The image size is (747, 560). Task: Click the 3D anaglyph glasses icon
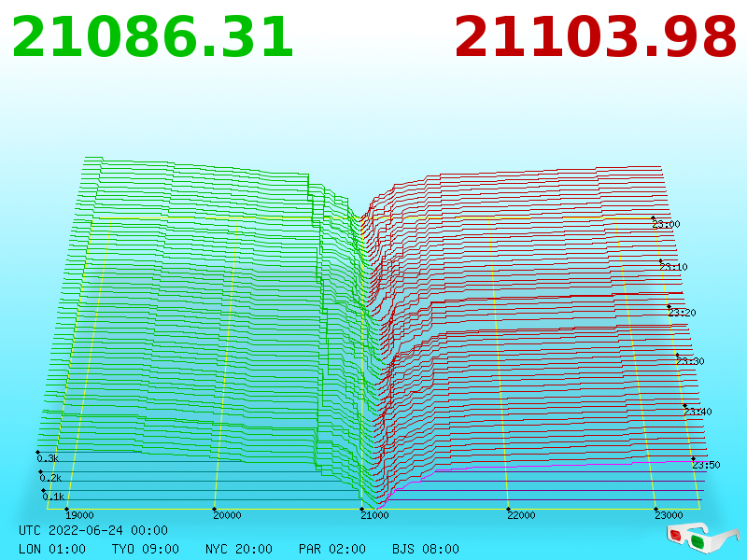tap(703, 539)
